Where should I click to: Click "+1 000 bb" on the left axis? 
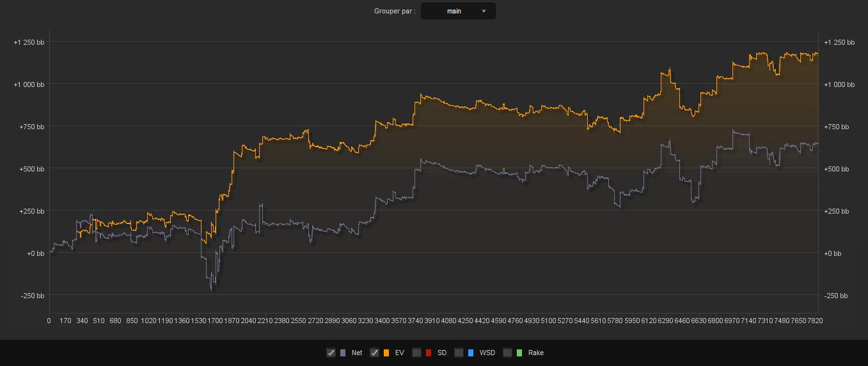tap(29, 84)
